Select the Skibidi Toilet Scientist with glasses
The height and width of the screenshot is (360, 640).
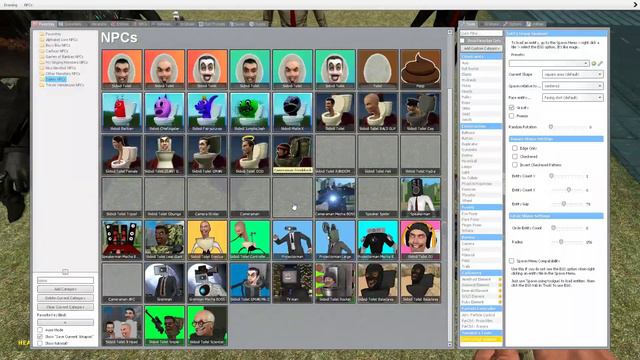(207, 325)
